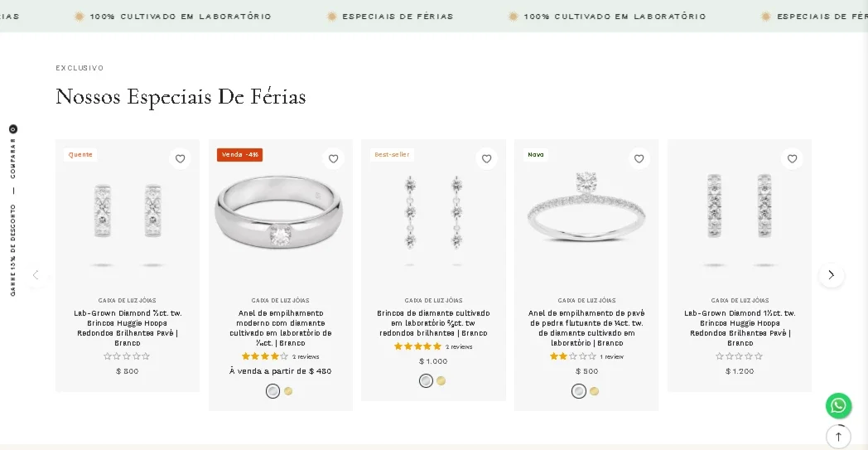Go to the next carousel slide
Viewport: 868px width, 450px height.
point(831,275)
